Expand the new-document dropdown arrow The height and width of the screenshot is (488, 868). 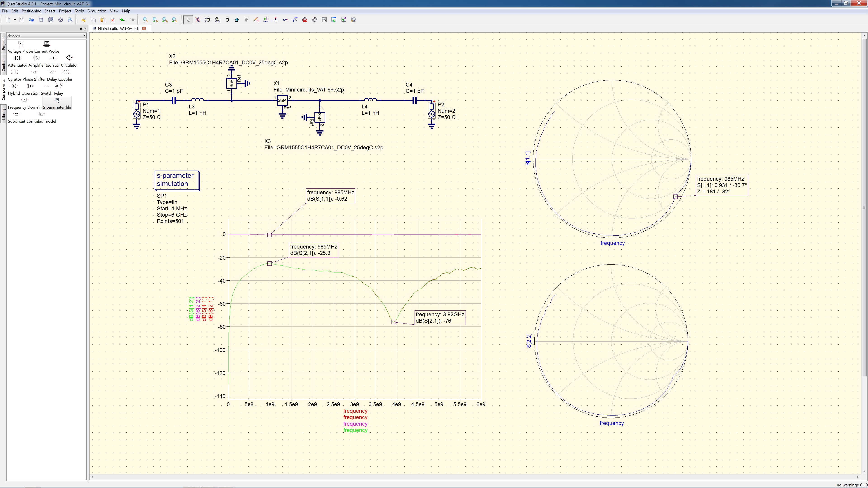[15, 20]
